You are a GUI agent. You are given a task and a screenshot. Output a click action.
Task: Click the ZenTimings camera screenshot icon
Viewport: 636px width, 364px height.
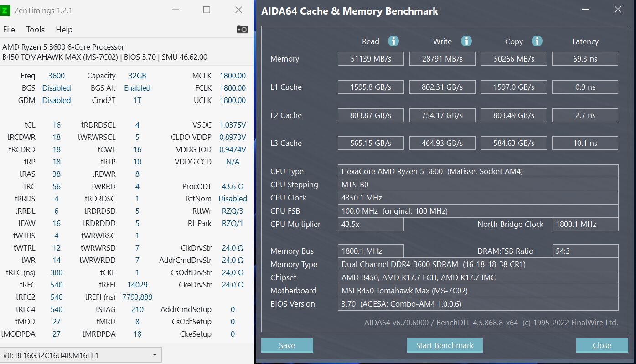(x=243, y=29)
